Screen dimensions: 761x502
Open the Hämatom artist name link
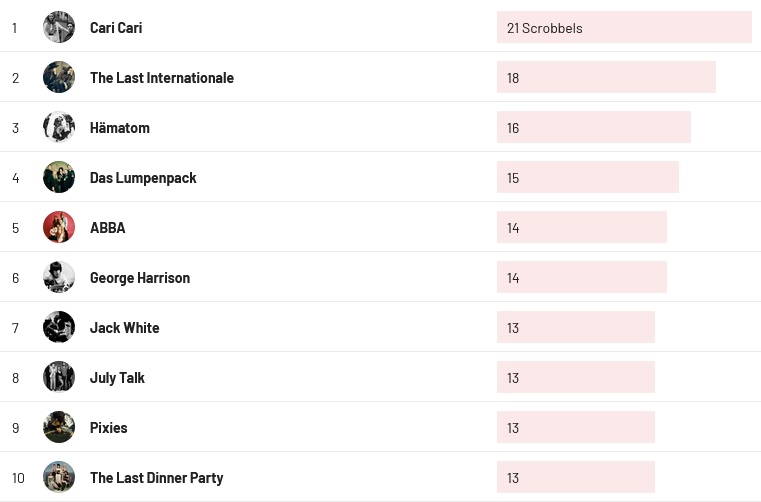(120, 128)
